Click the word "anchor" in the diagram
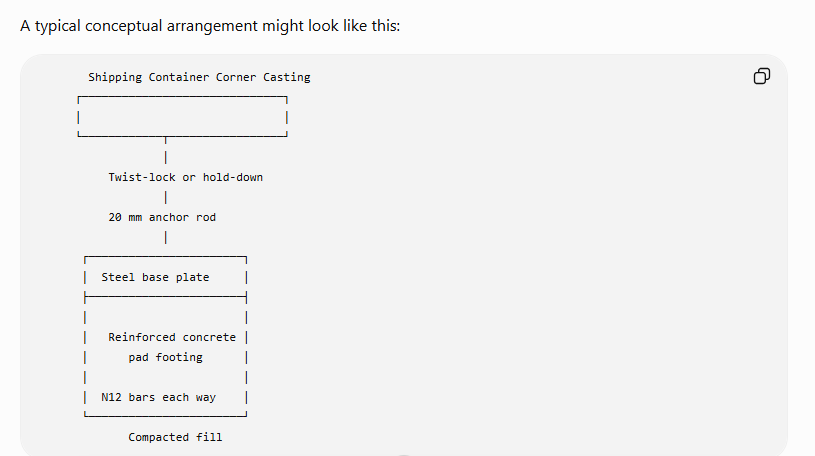Screen dimensions: 815x456 [169, 217]
